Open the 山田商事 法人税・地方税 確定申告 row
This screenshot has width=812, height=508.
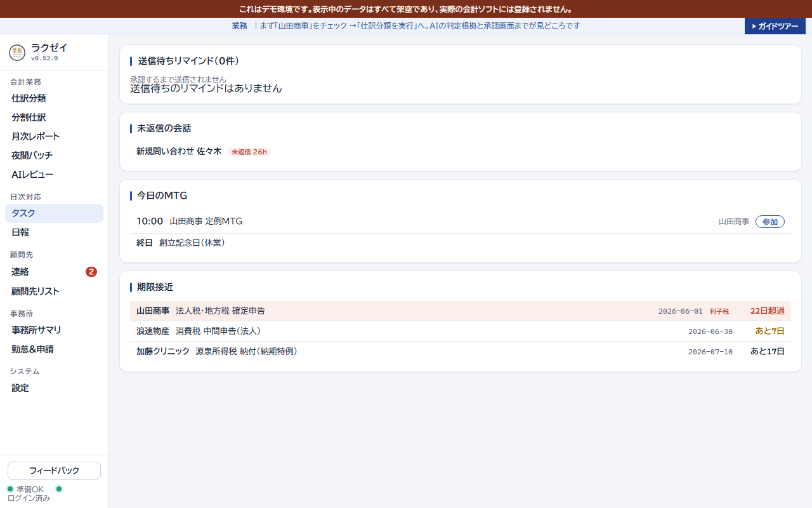click(461, 311)
